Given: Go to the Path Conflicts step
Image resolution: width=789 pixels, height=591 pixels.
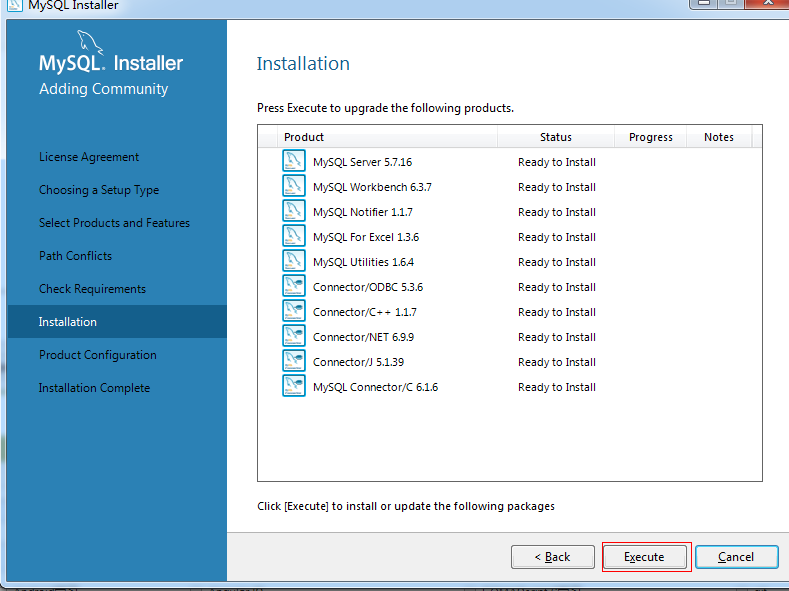Looking at the screenshot, I should (75, 256).
